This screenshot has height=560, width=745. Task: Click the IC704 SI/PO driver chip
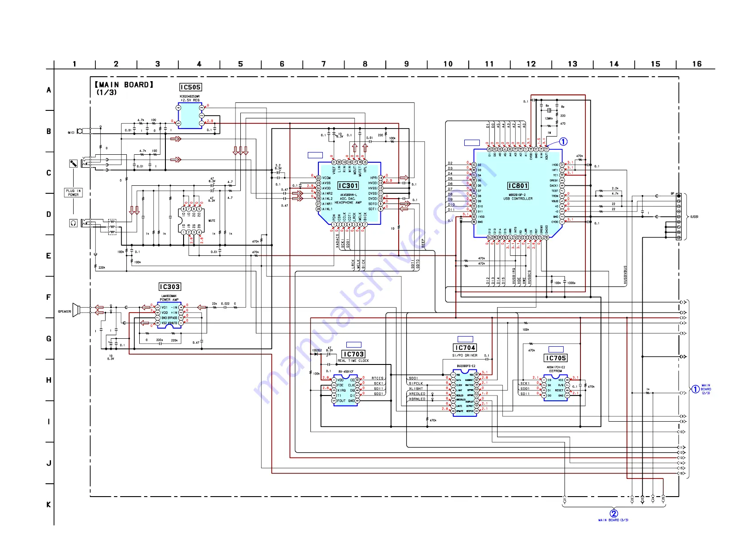click(x=465, y=393)
